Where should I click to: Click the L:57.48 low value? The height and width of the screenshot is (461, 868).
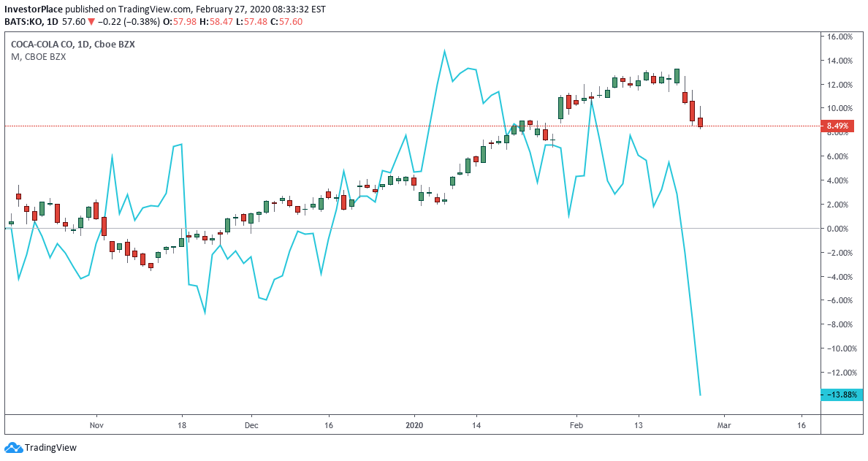(251, 22)
